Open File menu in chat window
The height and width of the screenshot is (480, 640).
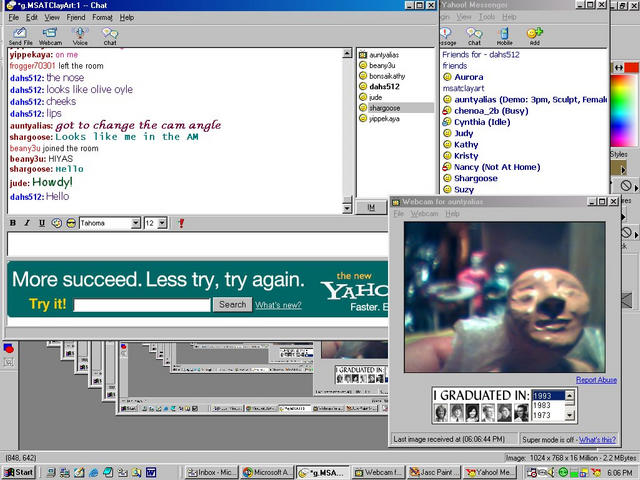point(13,18)
